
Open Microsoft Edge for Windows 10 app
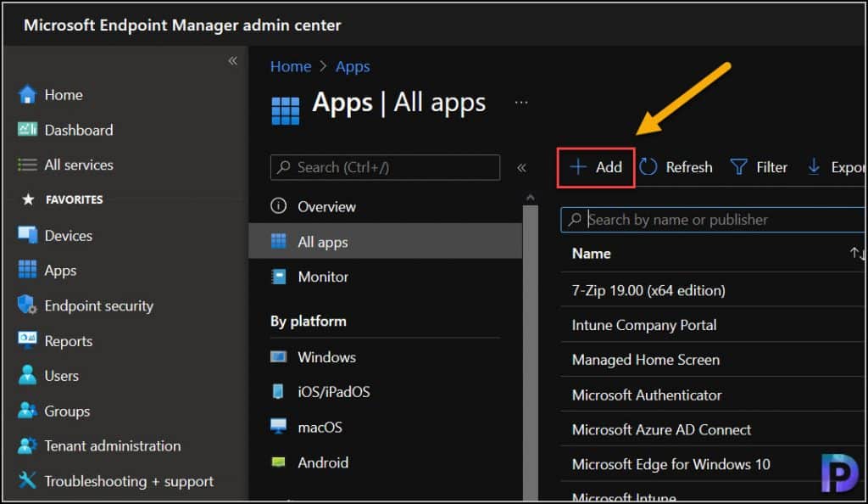[x=671, y=464]
